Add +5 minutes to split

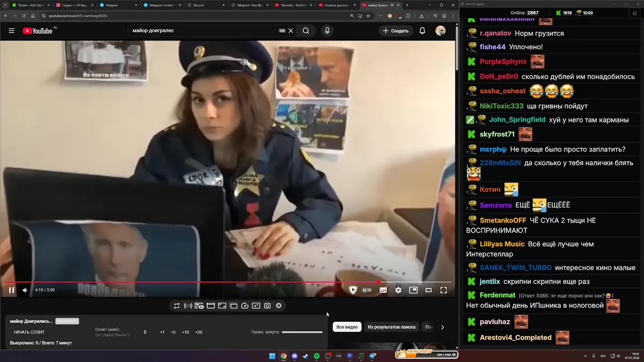pyautogui.click(x=173, y=332)
